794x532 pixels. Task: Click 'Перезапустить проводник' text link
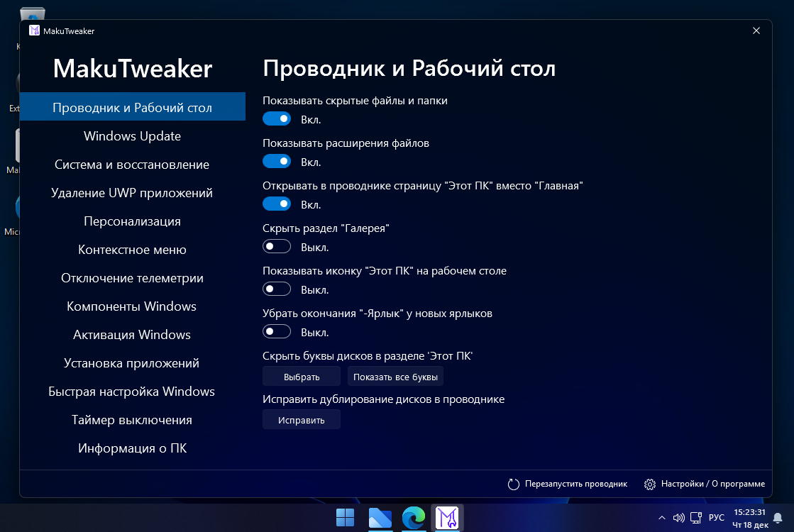pos(575,484)
